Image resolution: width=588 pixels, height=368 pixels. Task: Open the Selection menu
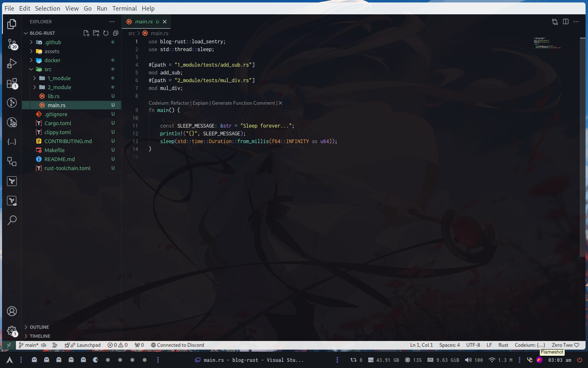click(x=47, y=9)
